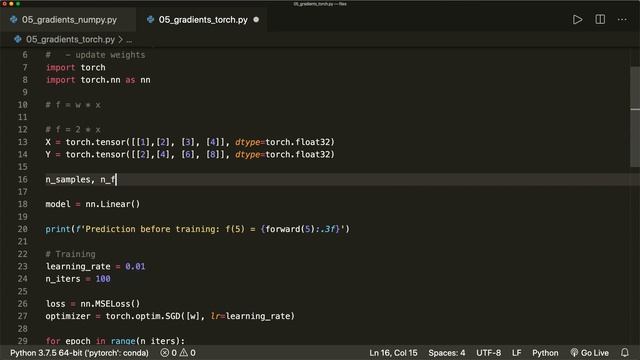Go to line via Ln 16, Col 15
Viewport: 640px width, 360px height.
(x=393, y=353)
